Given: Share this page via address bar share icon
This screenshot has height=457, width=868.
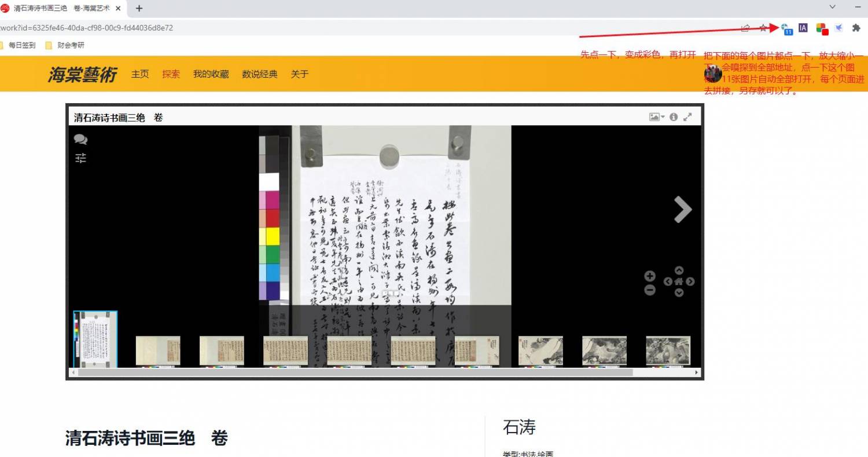Looking at the screenshot, I should point(746,28).
